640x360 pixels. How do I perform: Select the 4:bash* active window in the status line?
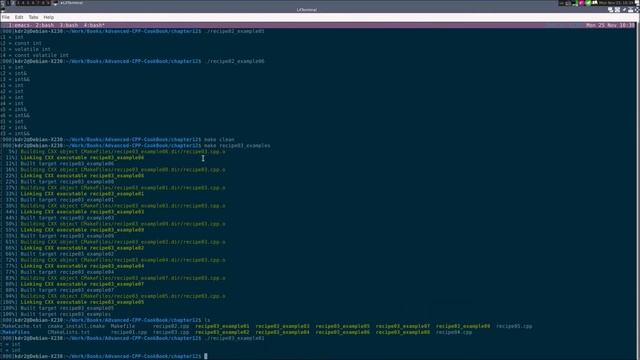(x=94, y=25)
